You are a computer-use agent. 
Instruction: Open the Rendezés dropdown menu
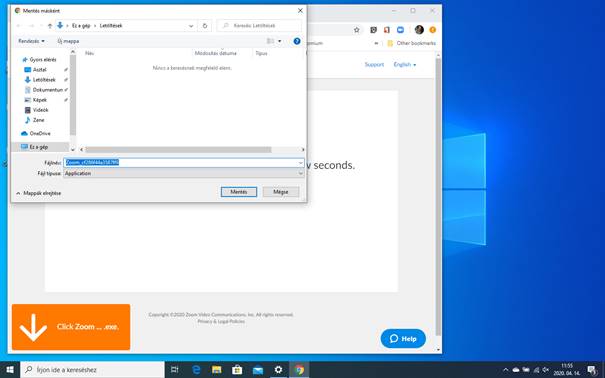pyautogui.click(x=31, y=41)
